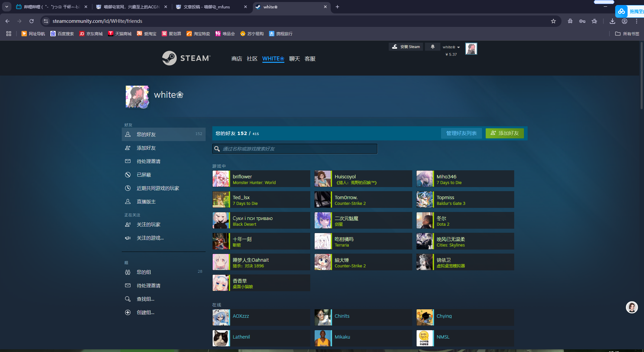Select the WHITE profile menu item
This screenshot has width=644, height=352.
click(x=273, y=59)
